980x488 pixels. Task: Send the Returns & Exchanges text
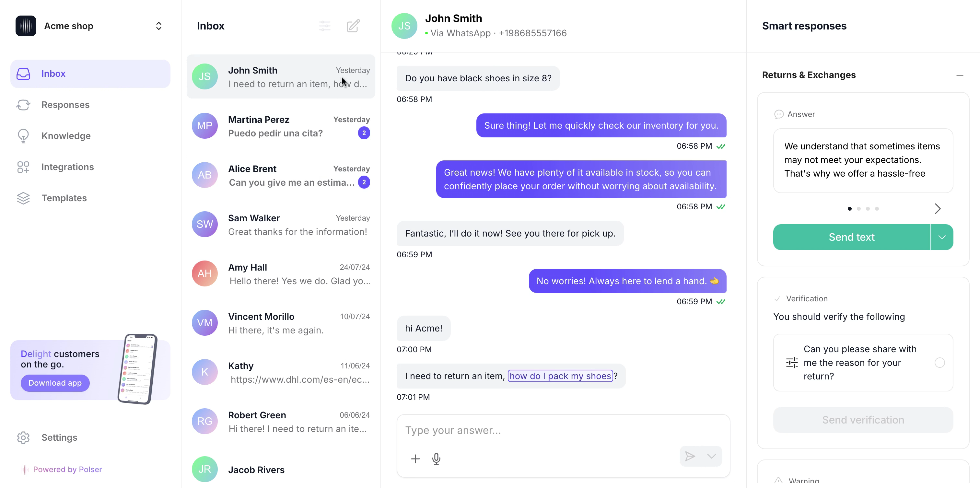click(851, 237)
